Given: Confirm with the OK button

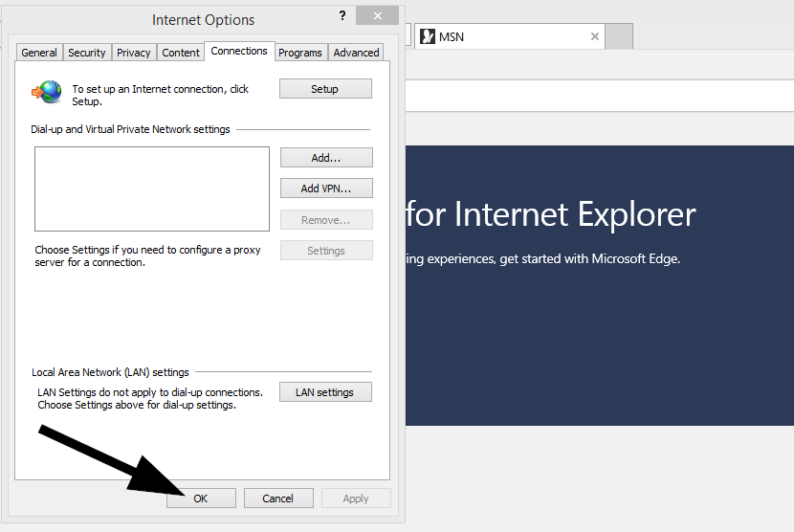Looking at the screenshot, I should point(201,499).
